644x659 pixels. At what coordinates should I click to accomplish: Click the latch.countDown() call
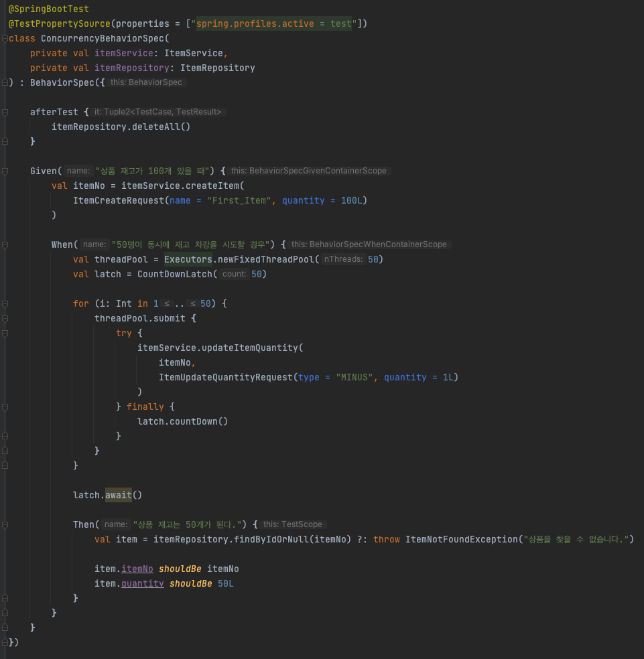(182, 421)
